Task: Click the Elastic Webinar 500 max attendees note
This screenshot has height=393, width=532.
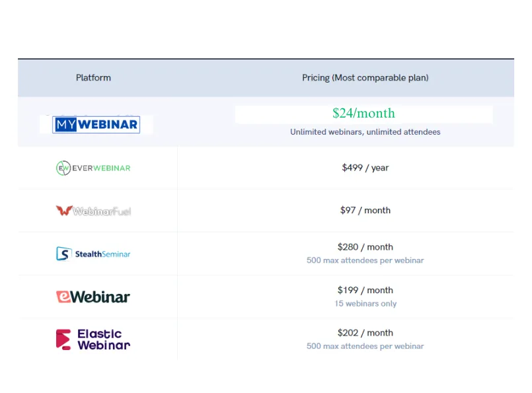Action: [x=365, y=346]
